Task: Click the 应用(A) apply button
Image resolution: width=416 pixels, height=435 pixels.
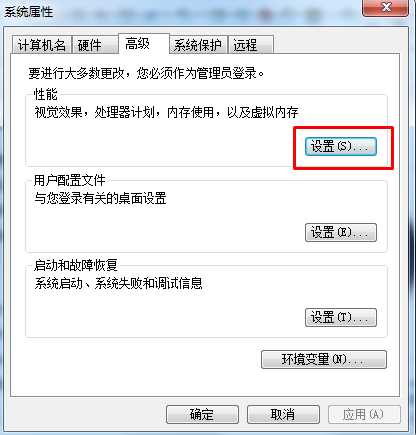Action: (x=364, y=414)
